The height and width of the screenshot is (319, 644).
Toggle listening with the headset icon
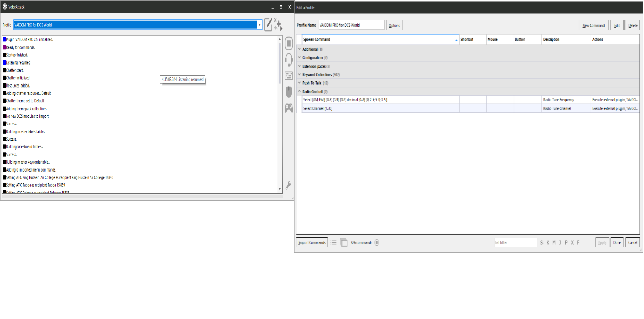coord(289,60)
